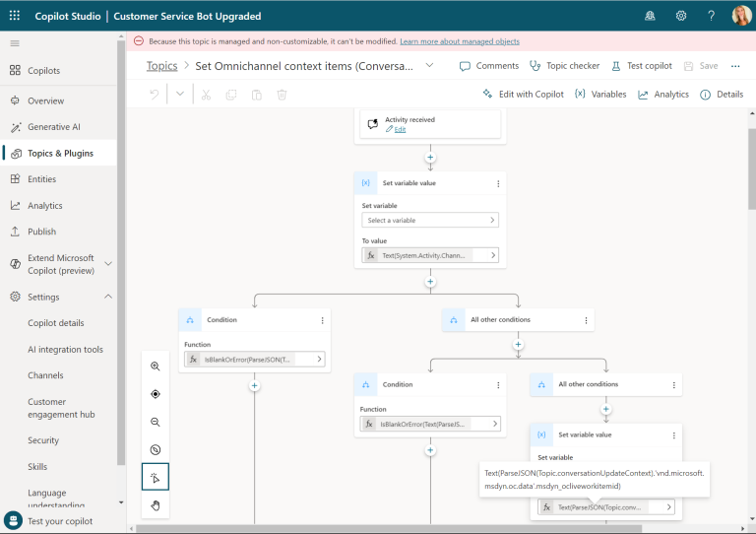Image resolution: width=756 pixels, height=534 pixels.
Task: Open Topics & Plugins in sidebar
Action: pyautogui.click(x=60, y=153)
